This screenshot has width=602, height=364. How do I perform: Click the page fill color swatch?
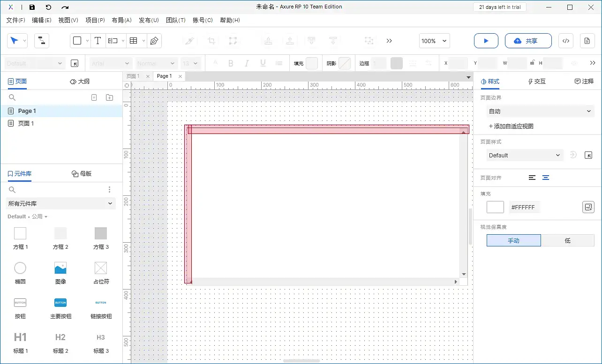coord(495,207)
